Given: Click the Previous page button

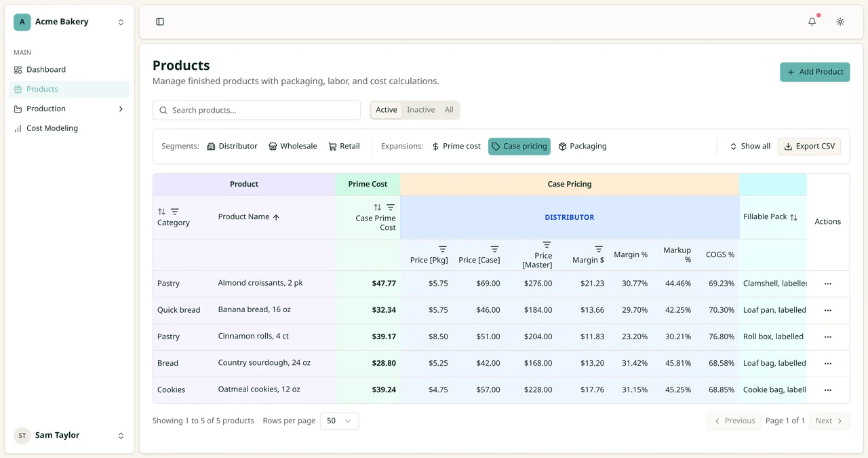Looking at the screenshot, I should (734, 421).
